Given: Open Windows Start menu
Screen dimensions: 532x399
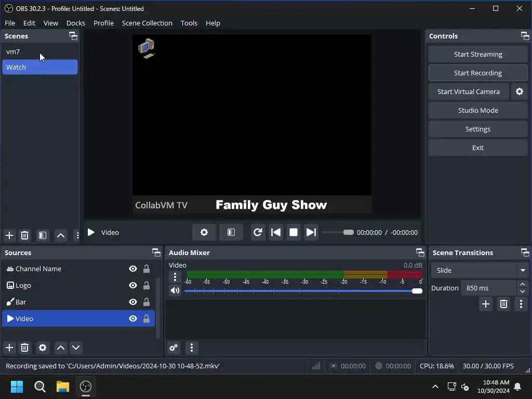Looking at the screenshot, I should pyautogui.click(x=17, y=387).
